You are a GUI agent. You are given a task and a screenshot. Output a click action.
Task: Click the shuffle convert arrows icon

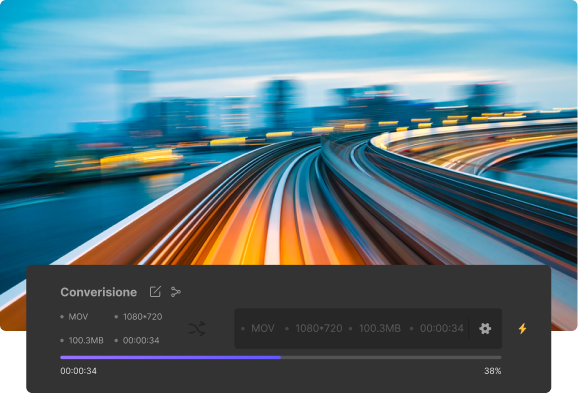(x=197, y=328)
